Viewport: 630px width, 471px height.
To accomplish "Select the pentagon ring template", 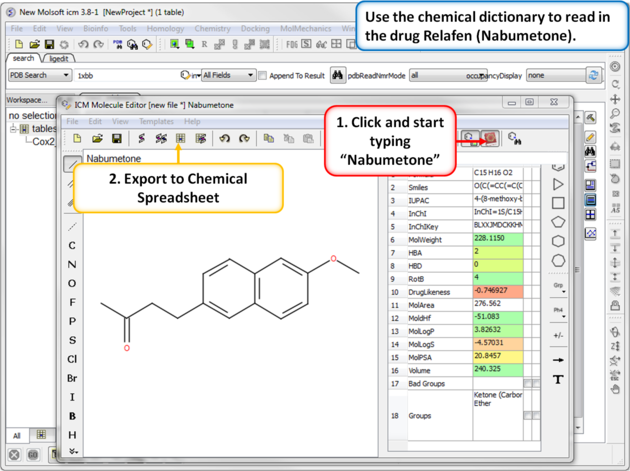I will (x=558, y=222).
